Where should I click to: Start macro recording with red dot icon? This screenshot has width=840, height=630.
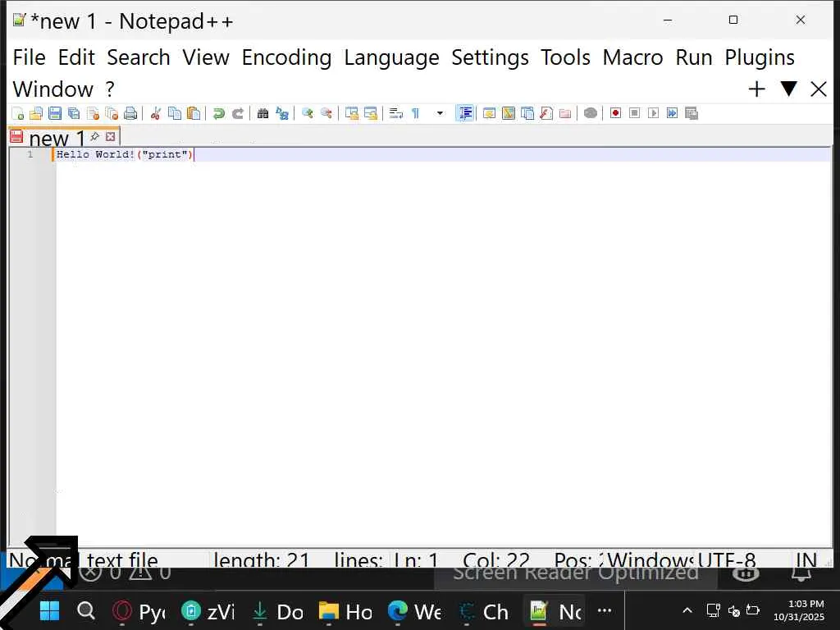pos(615,113)
